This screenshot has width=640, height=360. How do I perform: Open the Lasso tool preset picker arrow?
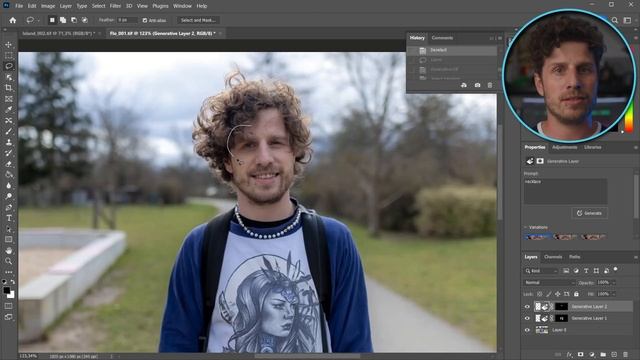[38, 20]
